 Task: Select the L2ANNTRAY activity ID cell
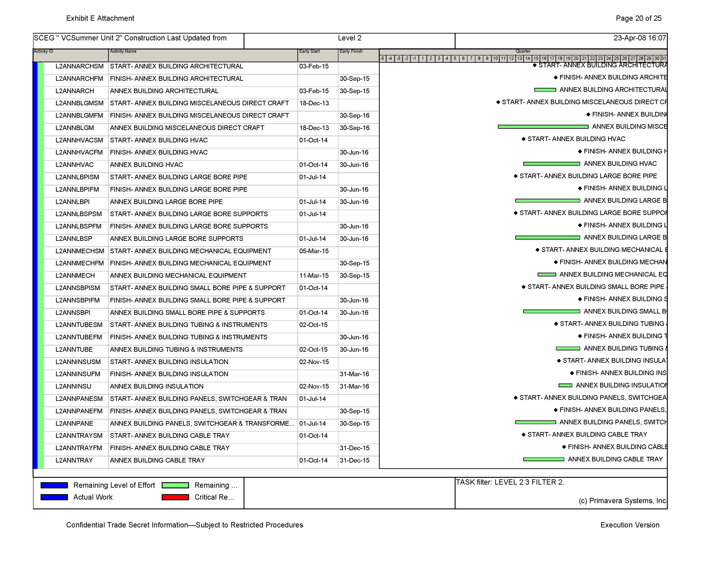pos(74,461)
